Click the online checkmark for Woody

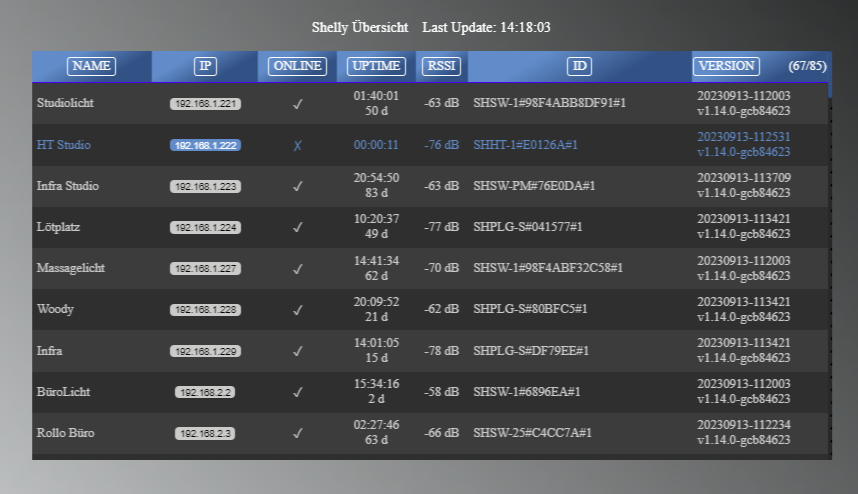pos(297,310)
